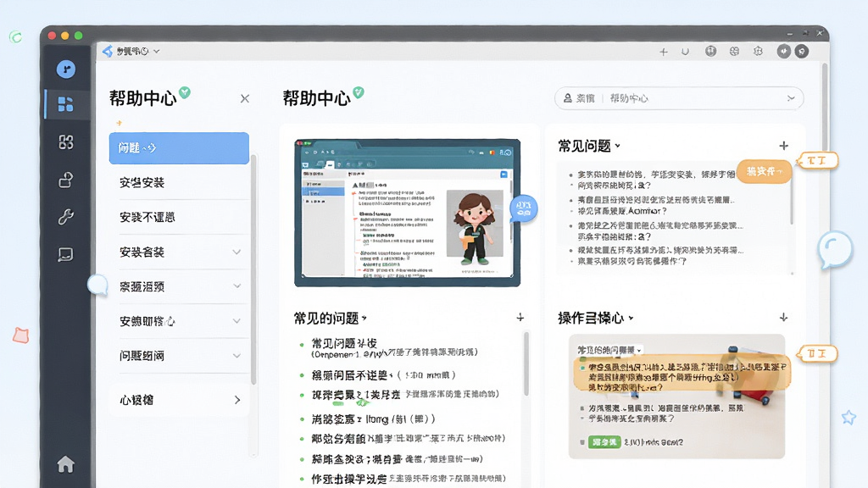
Task: Open the chevron at the search field's right end
Action: (x=791, y=98)
